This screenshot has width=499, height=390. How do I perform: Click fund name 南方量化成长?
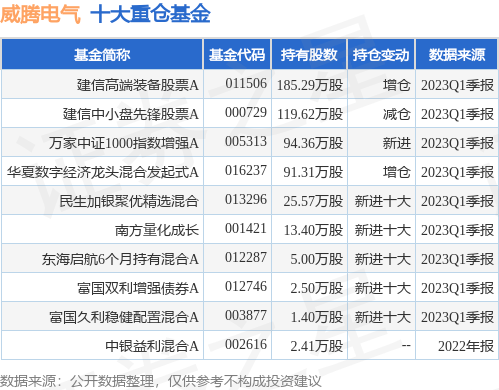click(157, 230)
